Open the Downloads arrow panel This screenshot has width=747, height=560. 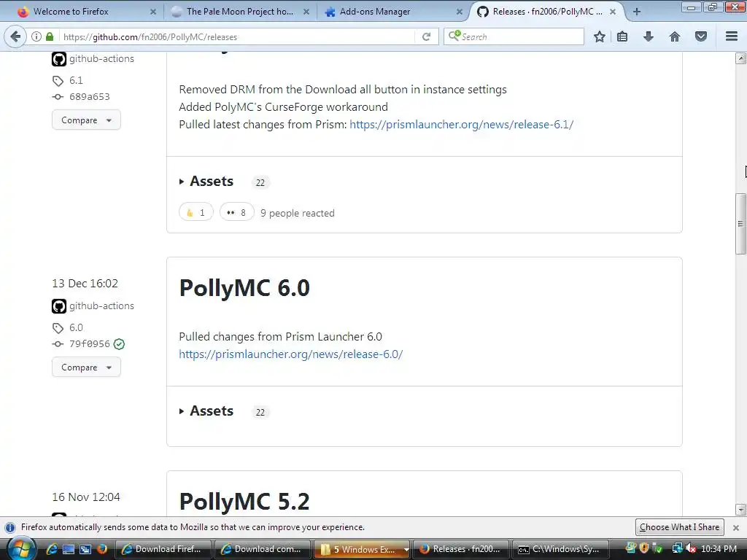pos(649,36)
